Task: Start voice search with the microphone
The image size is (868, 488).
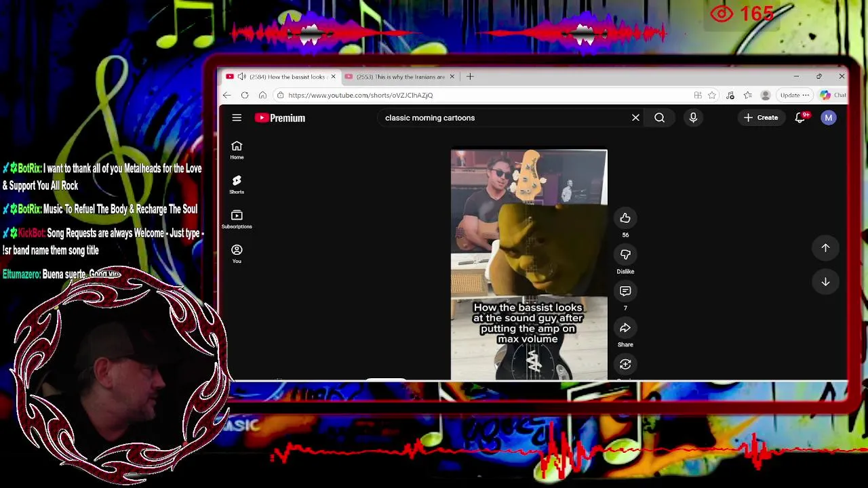Action: coord(693,118)
